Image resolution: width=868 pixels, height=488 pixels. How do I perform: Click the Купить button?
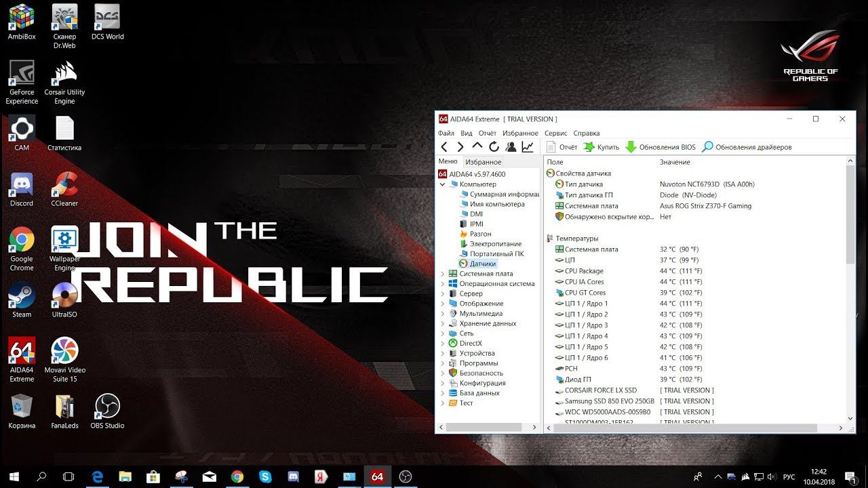pos(601,147)
